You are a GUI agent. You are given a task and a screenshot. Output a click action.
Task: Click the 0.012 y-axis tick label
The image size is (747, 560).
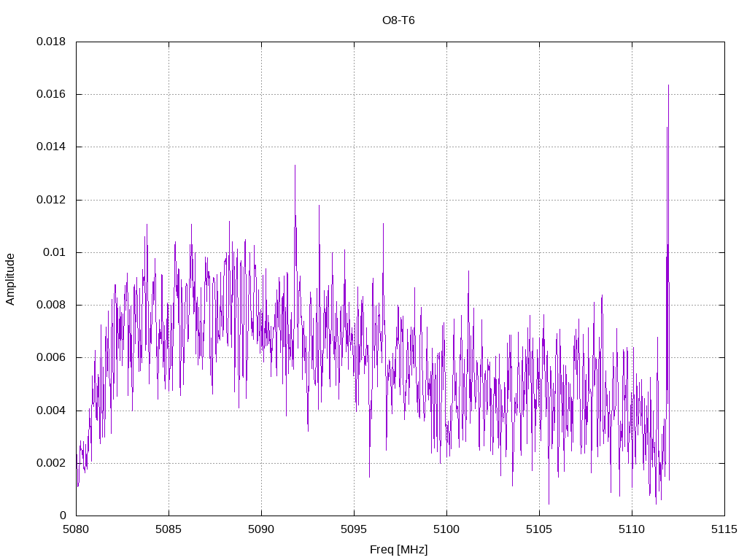coord(51,200)
